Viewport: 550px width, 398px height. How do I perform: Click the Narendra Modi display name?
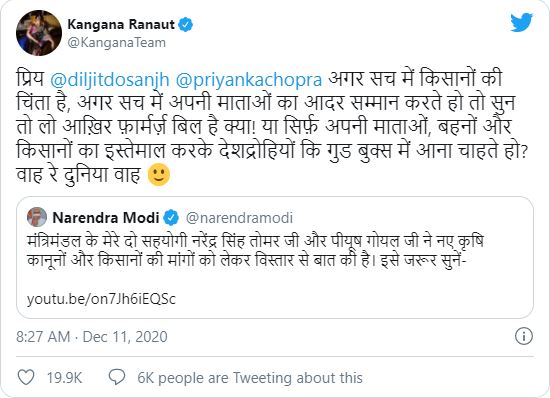[x=106, y=218]
